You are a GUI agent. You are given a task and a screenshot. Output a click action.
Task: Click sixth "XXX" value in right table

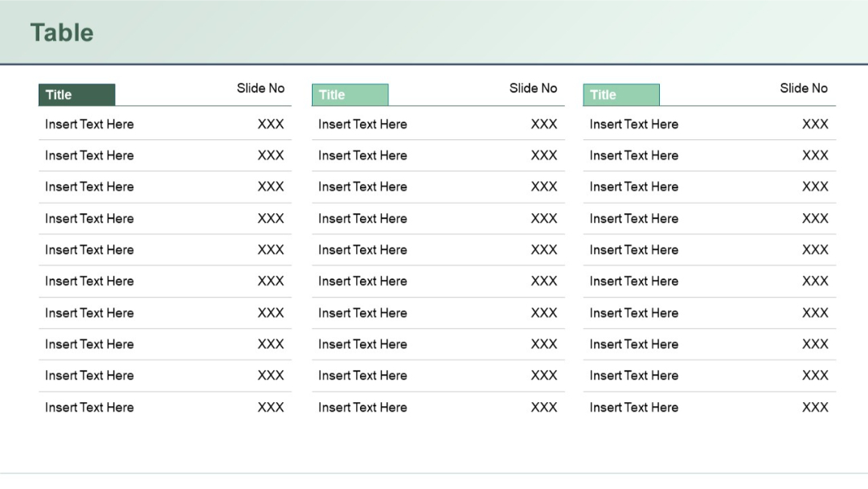pyautogui.click(x=816, y=281)
